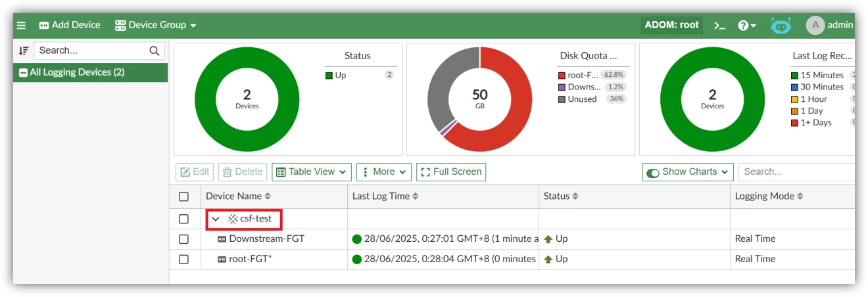The height and width of the screenshot is (297, 868).
Task: Tick the root-FGT row checkbox
Action: (184, 260)
